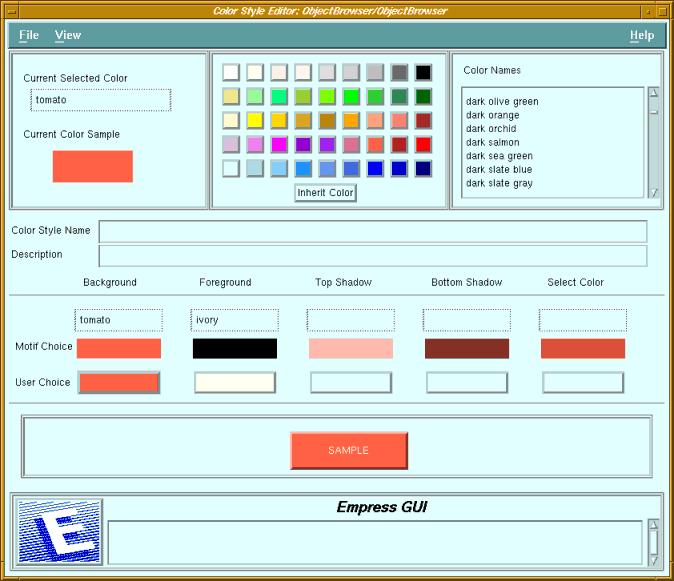Toggle the Top Shadow User Choice button
This screenshot has height=581, width=674.
351,383
